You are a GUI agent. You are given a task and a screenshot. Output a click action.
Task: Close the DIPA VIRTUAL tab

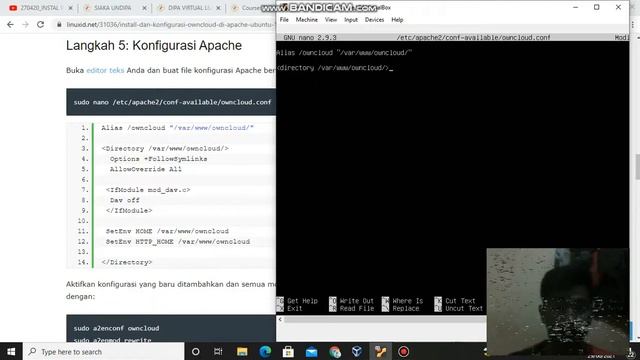(218, 8)
